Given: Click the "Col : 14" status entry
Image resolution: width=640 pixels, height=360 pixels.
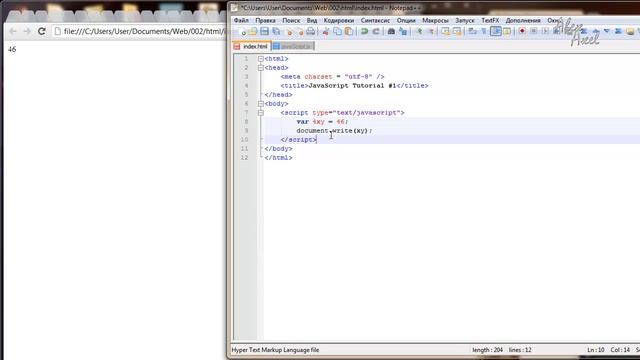Looking at the screenshot, I should click(x=620, y=350).
